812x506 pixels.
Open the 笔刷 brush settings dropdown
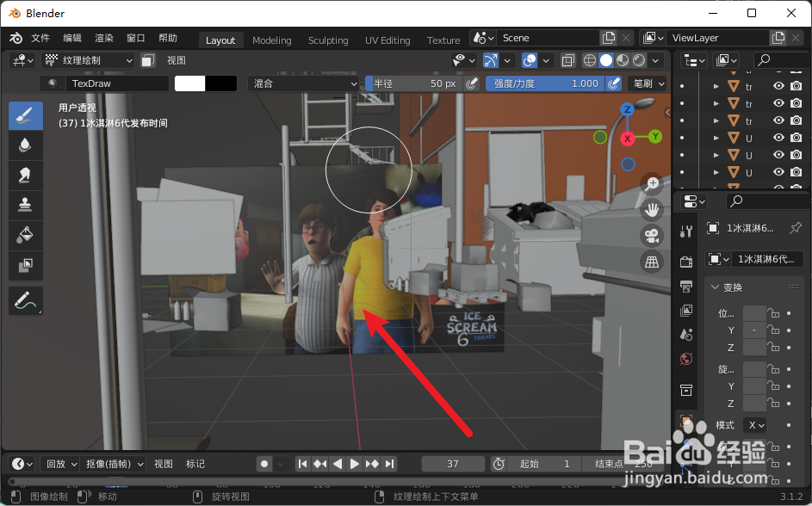pyautogui.click(x=647, y=83)
